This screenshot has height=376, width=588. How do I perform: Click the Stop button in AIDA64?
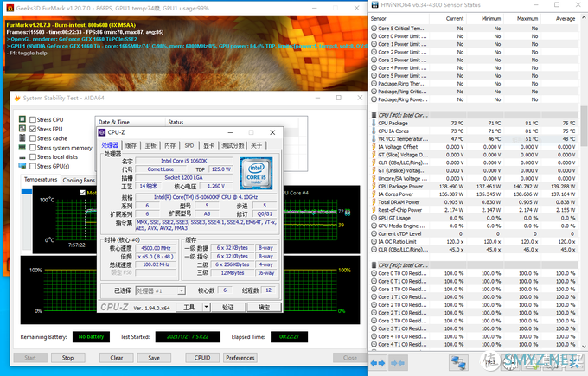[x=67, y=358]
